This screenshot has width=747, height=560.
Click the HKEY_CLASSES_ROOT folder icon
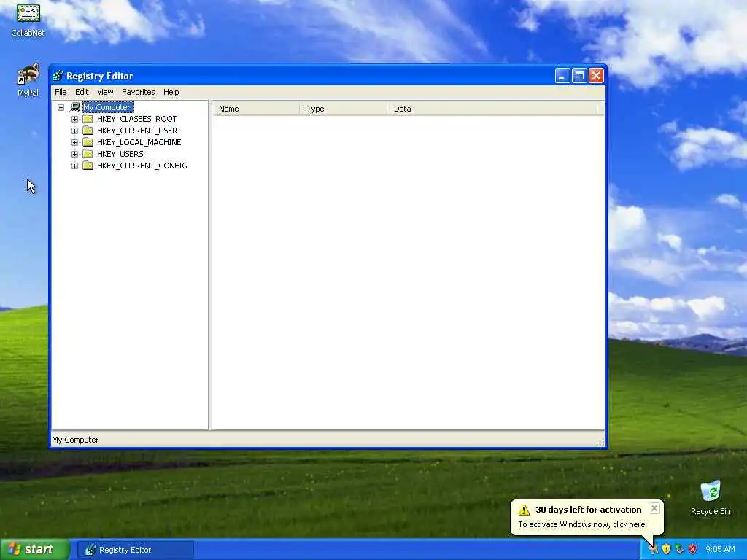click(88, 119)
